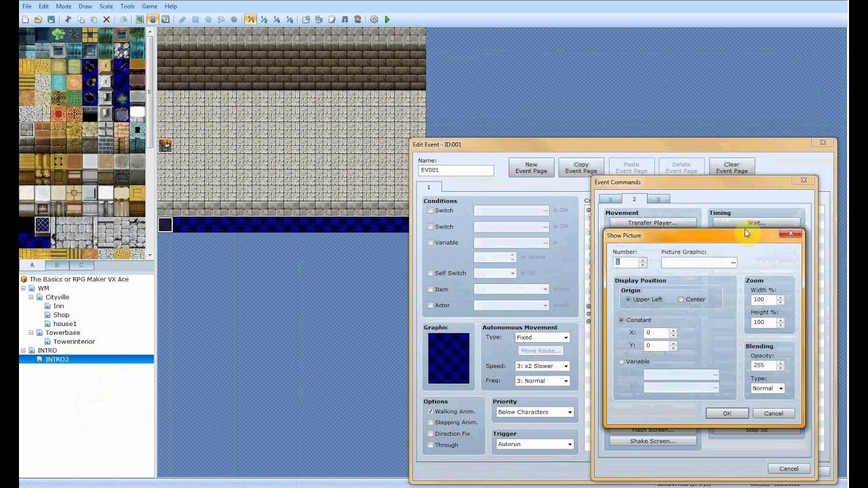Switch to Map editing mode icon
This screenshot has width=868, height=488.
[140, 20]
